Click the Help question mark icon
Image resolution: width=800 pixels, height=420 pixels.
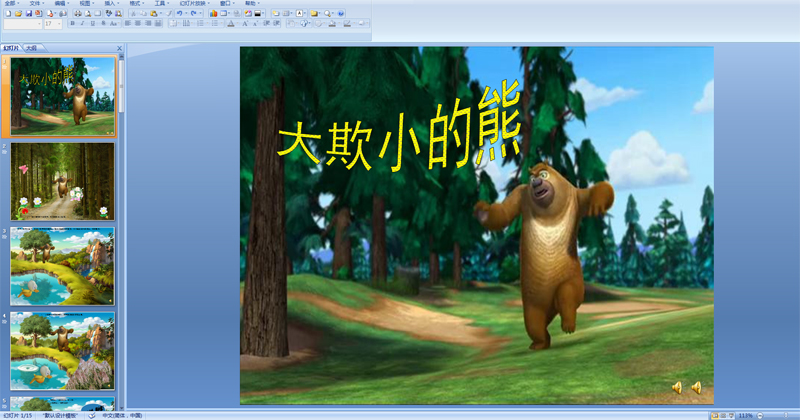pos(341,14)
